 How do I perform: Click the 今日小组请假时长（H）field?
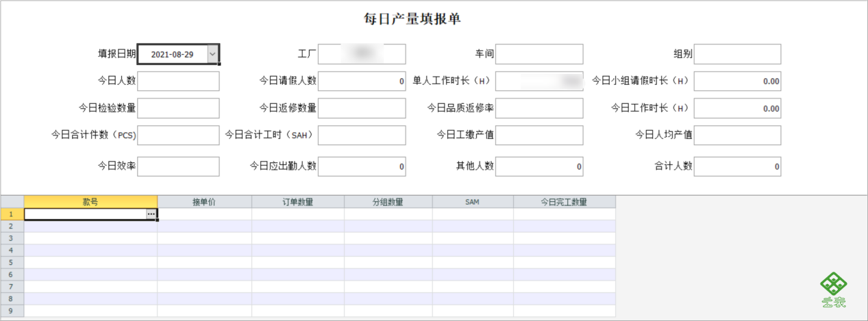click(x=737, y=81)
